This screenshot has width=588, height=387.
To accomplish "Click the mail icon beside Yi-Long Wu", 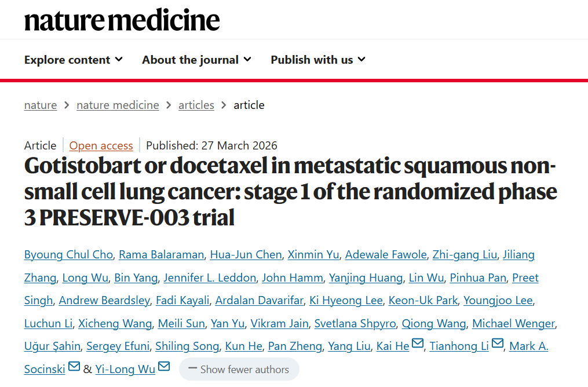I will point(164,368).
